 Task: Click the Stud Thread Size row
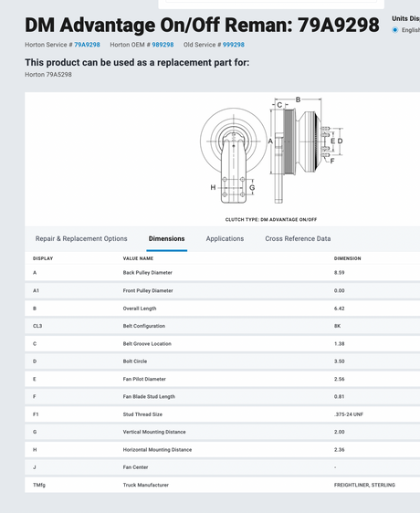click(x=222, y=414)
